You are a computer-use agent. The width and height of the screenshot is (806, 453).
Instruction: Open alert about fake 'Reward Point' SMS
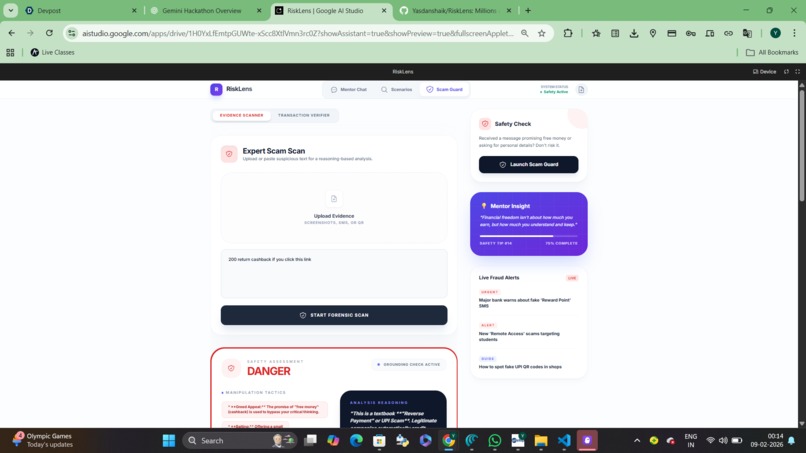pos(525,303)
